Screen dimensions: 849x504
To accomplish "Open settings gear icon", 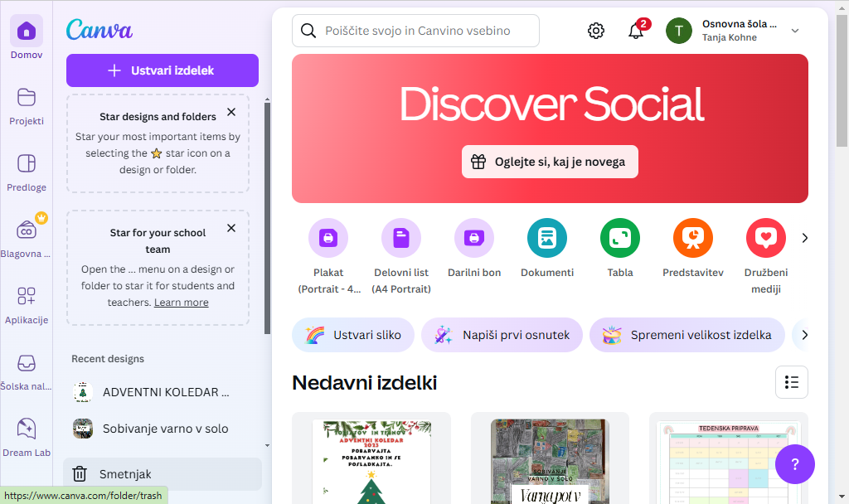I will (x=595, y=31).
